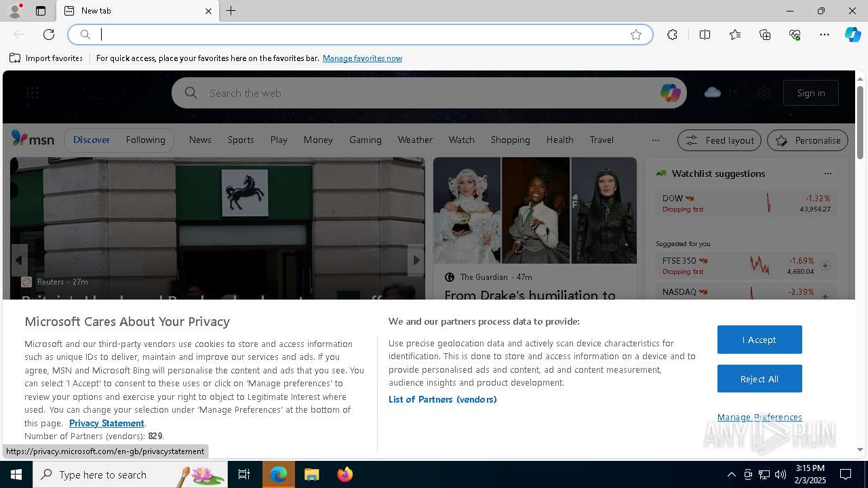Screen dimensions: 868x488
Task: Open the Sports section
Action: click(x=241, y=140)
